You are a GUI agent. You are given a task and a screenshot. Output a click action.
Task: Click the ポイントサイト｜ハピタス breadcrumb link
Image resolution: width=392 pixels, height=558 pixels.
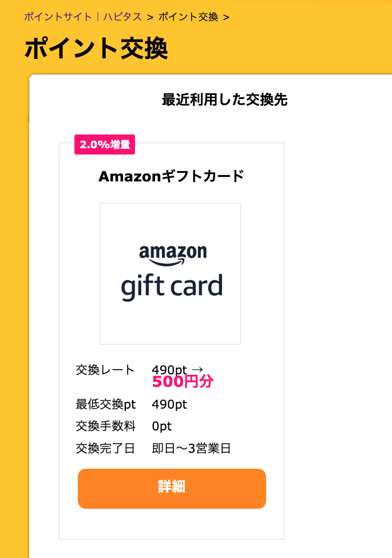pos(82,17)
